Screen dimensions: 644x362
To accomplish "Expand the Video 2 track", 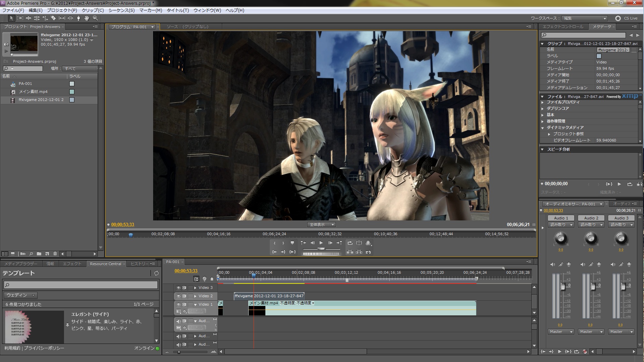I will pos(195,296).
